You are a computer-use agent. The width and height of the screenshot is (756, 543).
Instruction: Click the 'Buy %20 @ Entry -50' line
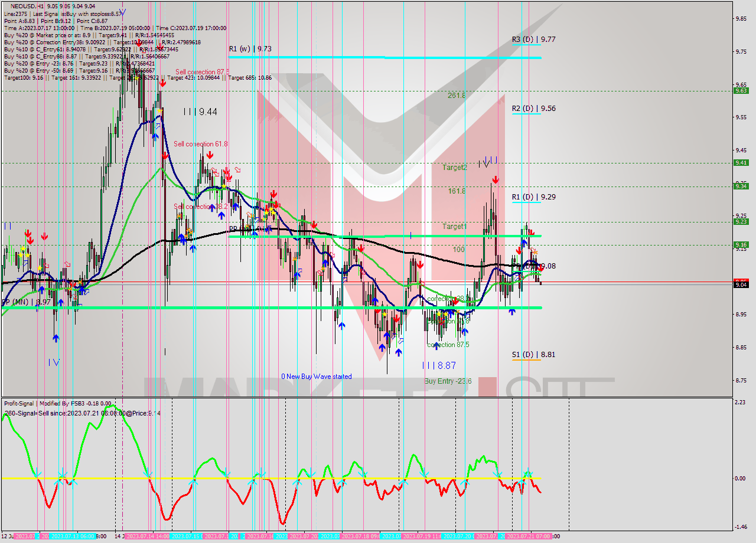(x=79, y=71)
